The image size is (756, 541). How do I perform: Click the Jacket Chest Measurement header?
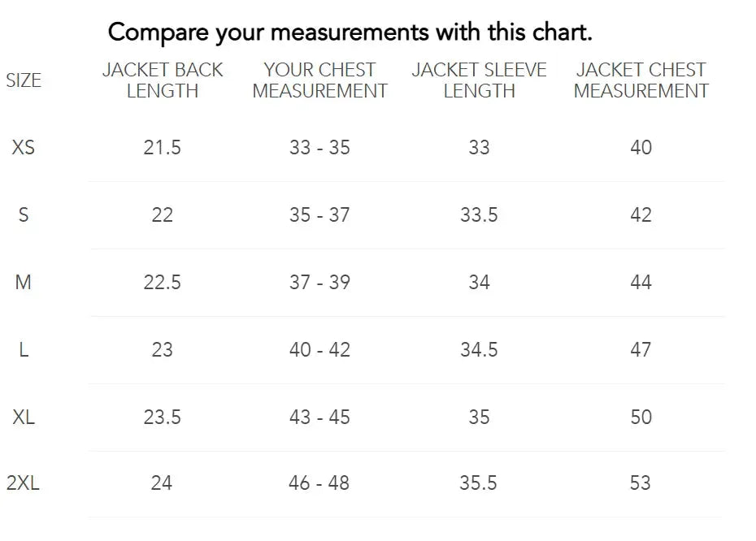coord(641,80)
